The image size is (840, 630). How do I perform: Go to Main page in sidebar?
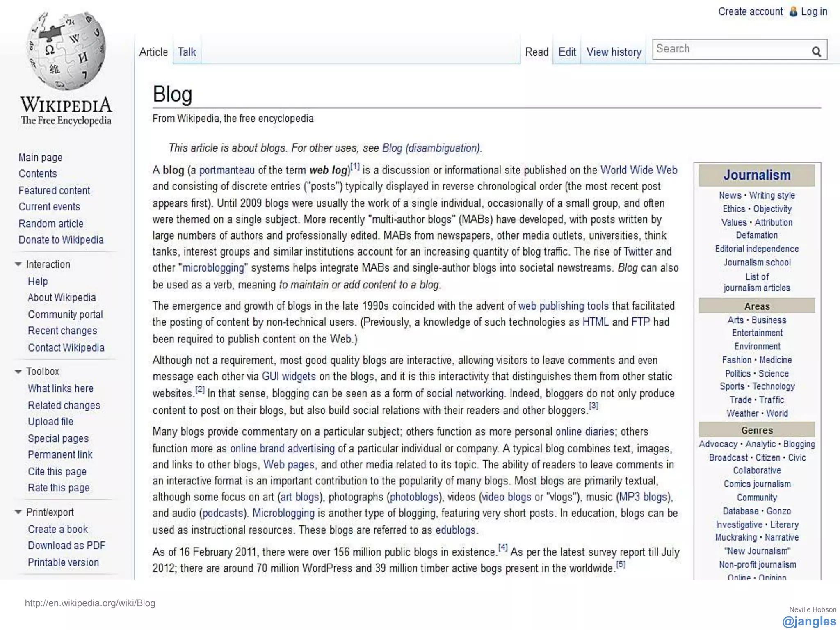tap(41, 157)
